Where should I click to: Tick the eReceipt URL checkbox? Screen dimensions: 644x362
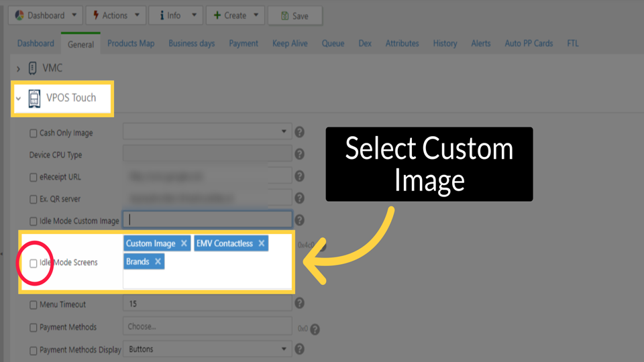click(34, 177)
